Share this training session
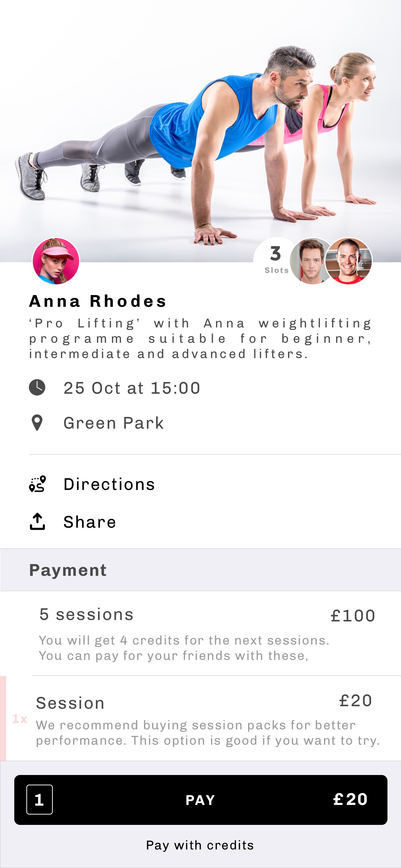This screenshot has width=401, height=868. coord(90,522)
